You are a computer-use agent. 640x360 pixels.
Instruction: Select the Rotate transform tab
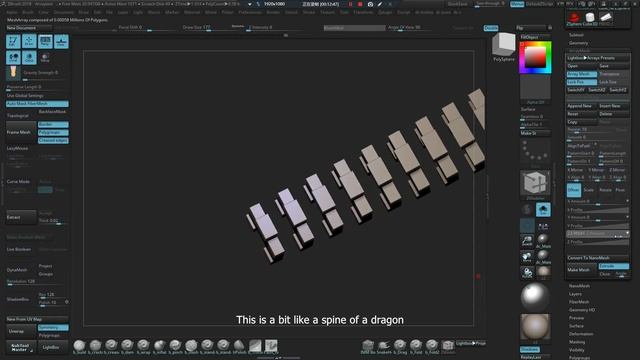605,190
